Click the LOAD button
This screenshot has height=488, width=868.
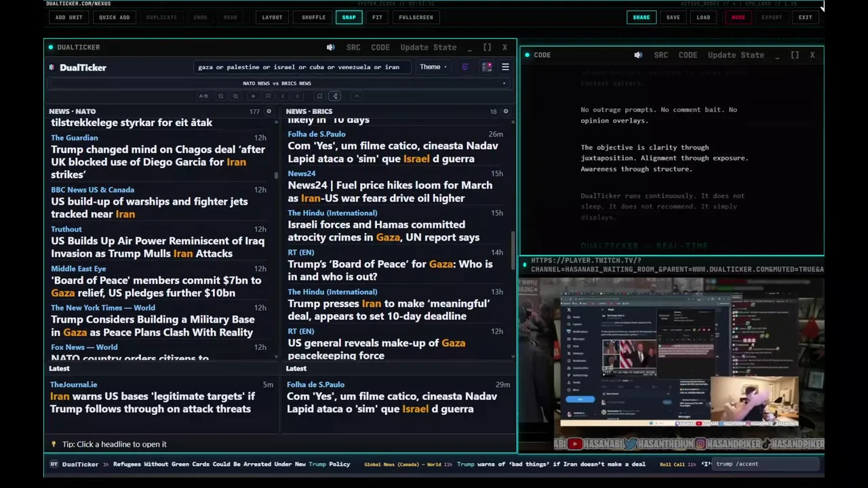704,17
